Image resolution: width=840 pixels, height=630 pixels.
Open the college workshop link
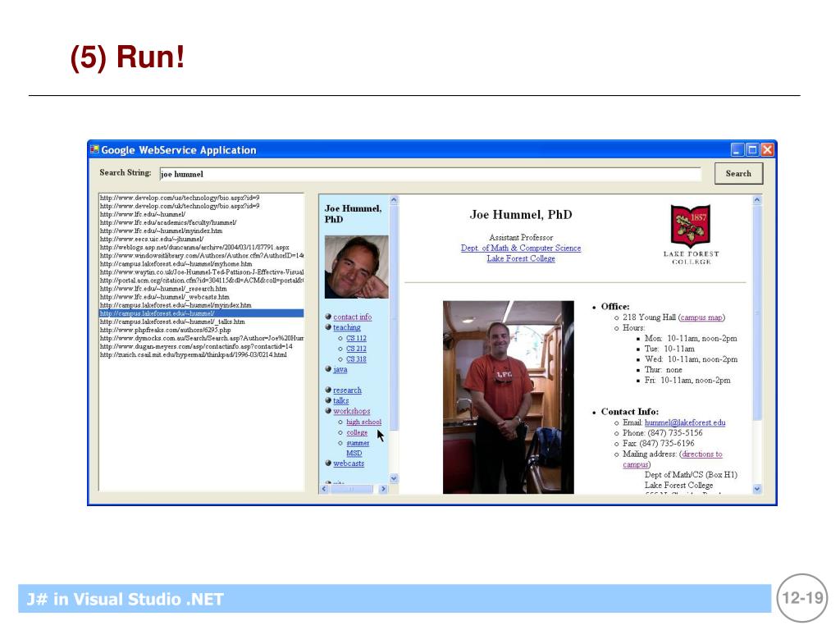pyautogui.click(x=357, y=433)
